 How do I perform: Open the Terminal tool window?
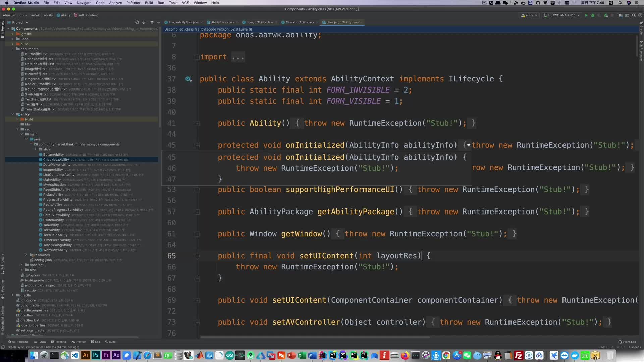pos(59,342)
